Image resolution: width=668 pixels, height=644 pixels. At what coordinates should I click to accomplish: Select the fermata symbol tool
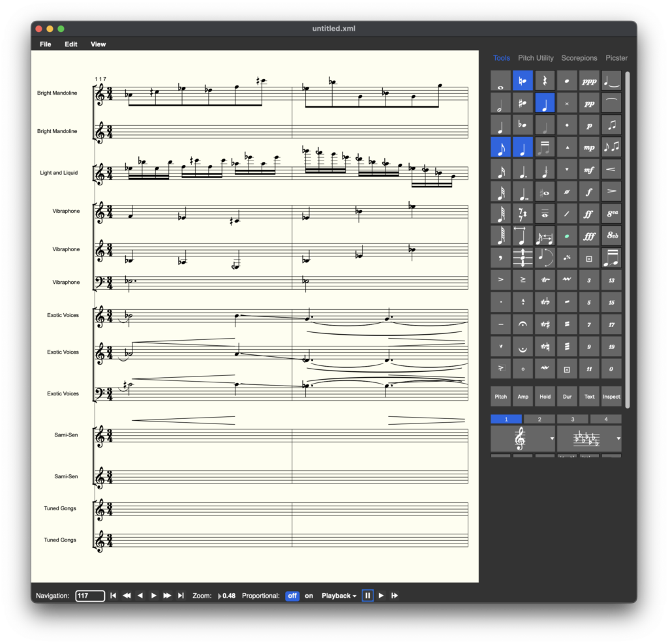point(523,324)
